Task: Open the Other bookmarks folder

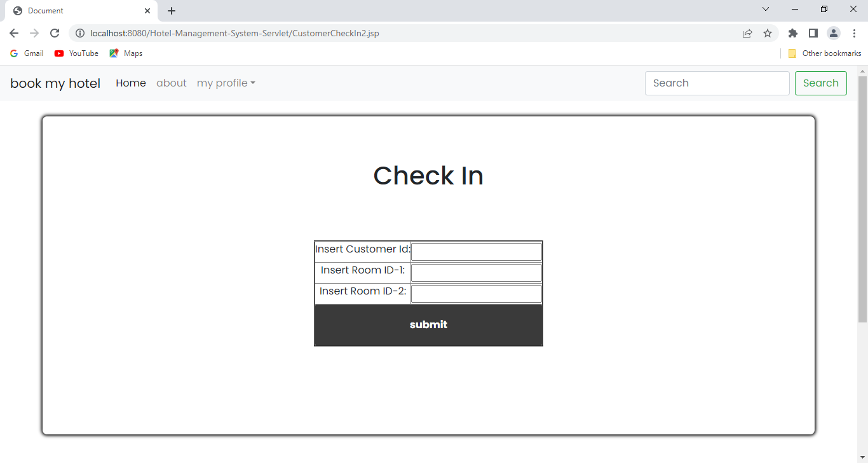Action: pos(825,53)
